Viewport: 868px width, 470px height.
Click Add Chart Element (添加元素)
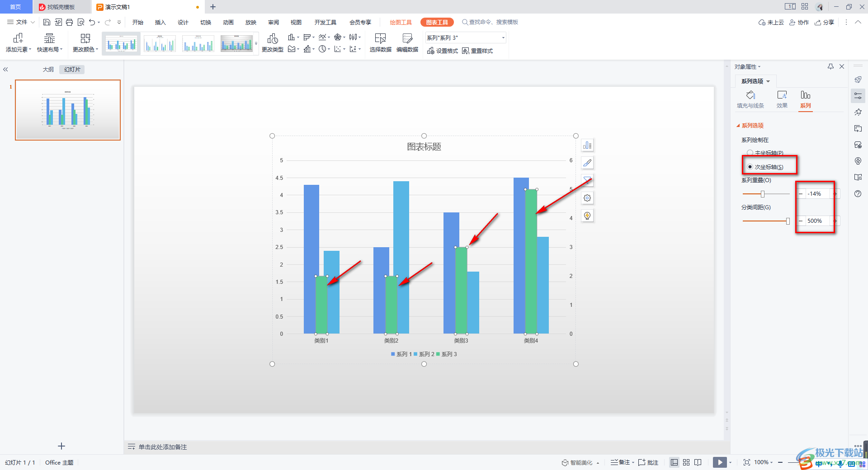(19, 43)
